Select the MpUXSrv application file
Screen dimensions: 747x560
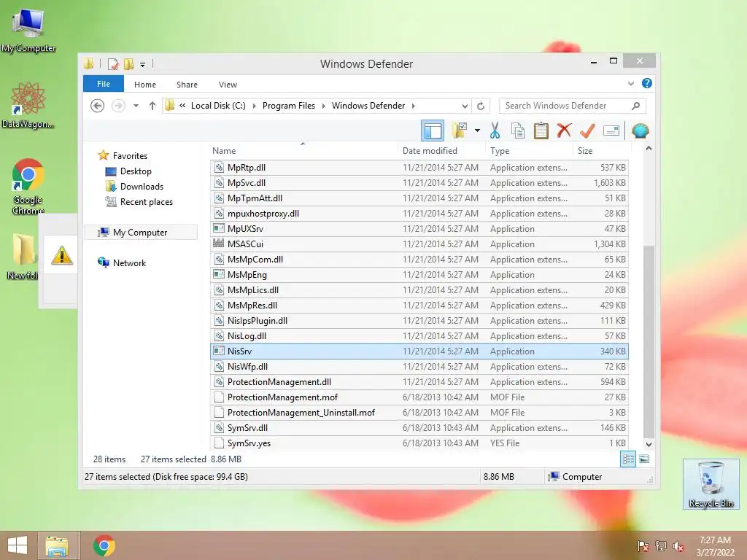tap(419, 229)
